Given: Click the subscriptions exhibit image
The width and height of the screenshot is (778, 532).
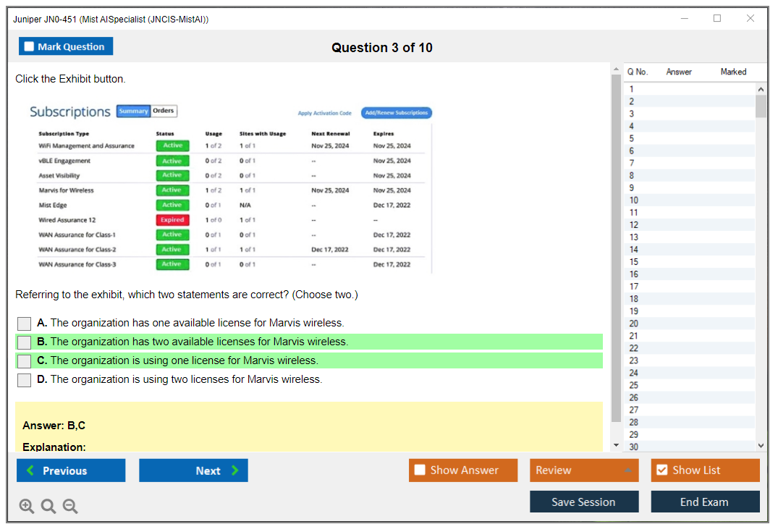Looking at the screenshot, I should click(230, 188).
